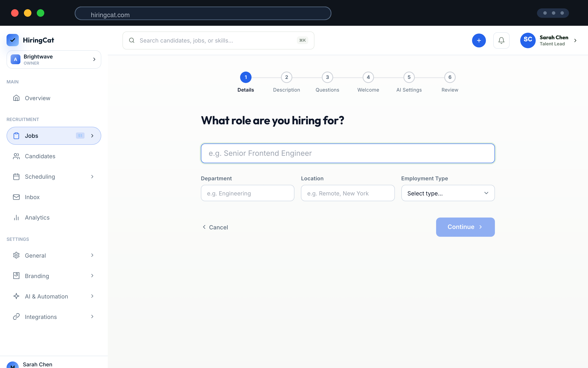Image resolution: width=588 pixels, height=368 pixels.
Task: Open the Employment Type dropdown
Action: [448, 193]
